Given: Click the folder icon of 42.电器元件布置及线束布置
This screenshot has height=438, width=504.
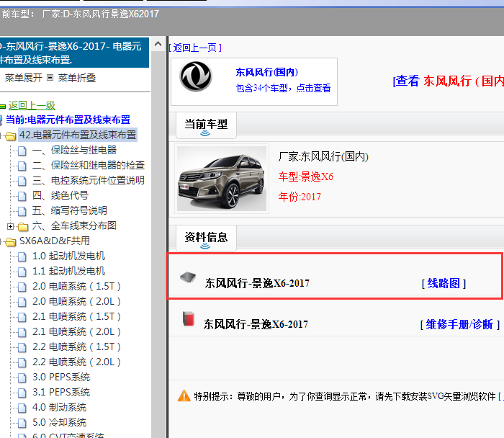Looking at the screenshot, I should [11, 136].
